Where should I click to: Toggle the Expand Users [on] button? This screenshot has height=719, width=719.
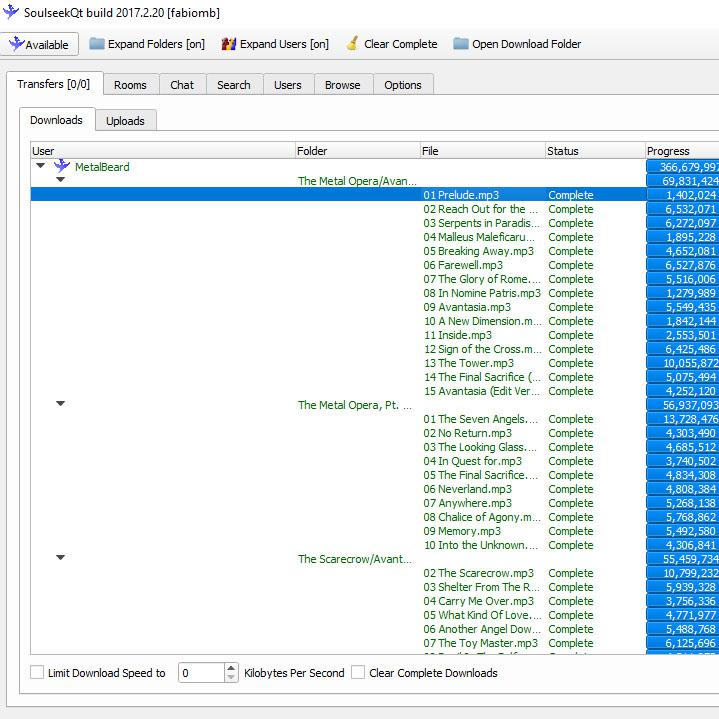point(276,44)
